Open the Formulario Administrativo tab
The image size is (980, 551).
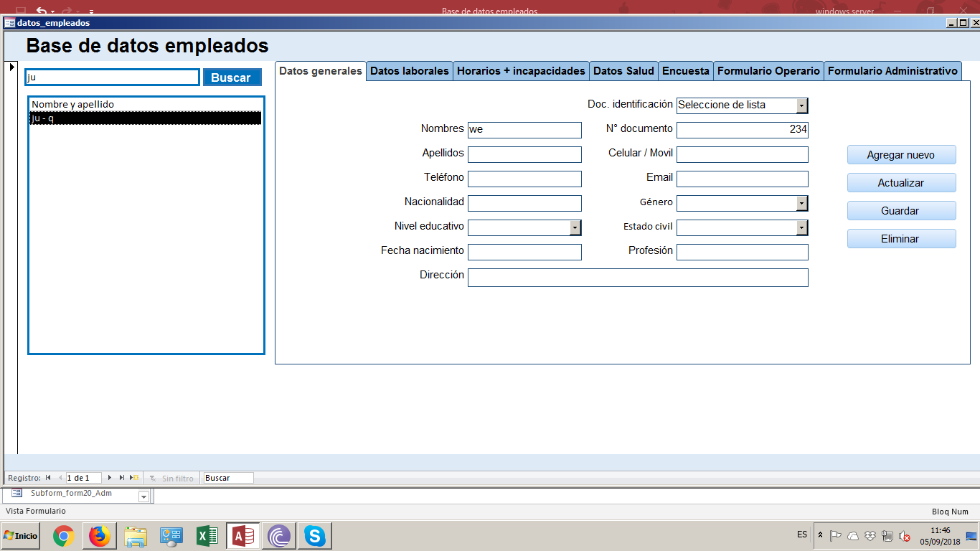coord(892,71)
